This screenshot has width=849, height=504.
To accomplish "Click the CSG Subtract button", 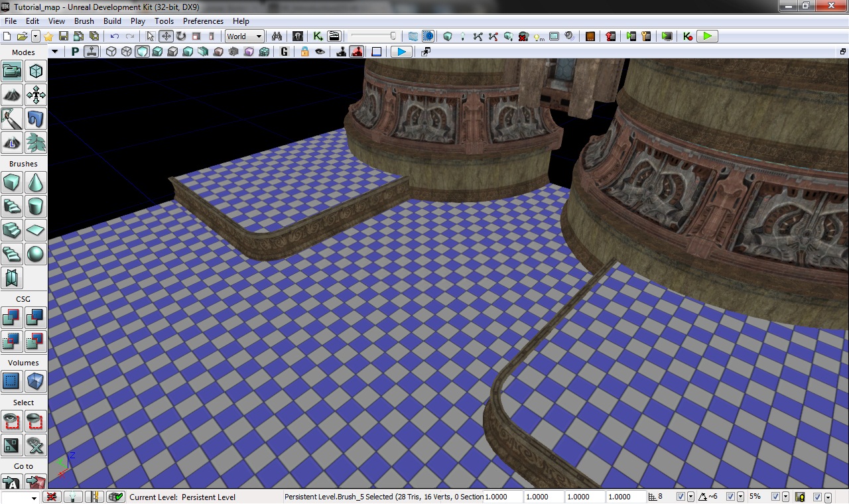I will [x=36, y=318].
